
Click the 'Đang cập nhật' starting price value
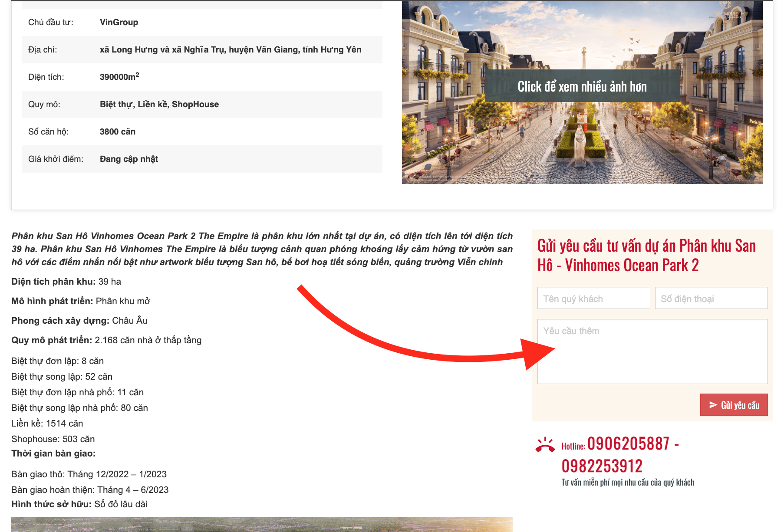click(x=129, y=159)
